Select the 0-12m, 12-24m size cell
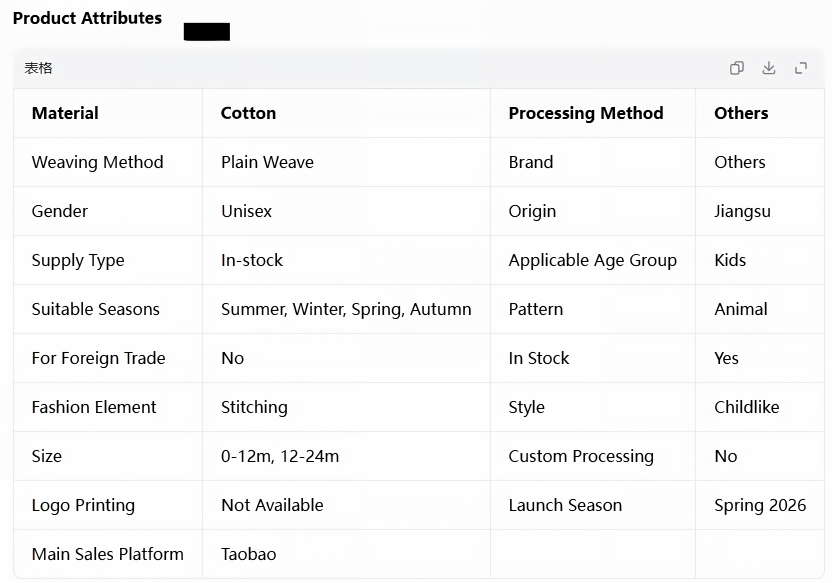This screenshot has width=832, height=583. pyautogui.click(x=346, y=456)
